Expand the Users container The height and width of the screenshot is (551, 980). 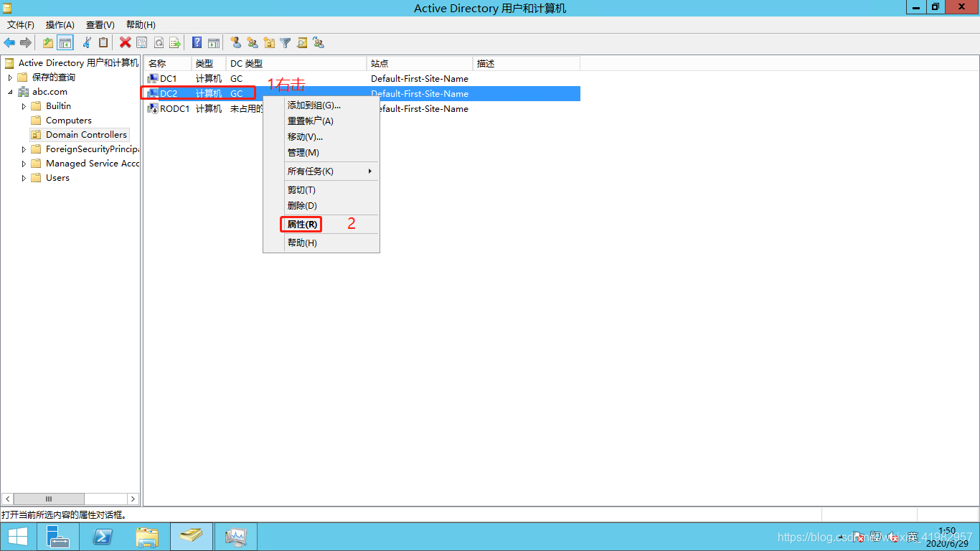[x=24, y=178]
